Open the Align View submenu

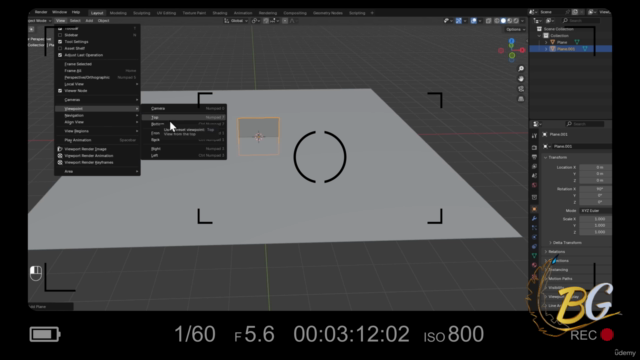click(98, 122)
